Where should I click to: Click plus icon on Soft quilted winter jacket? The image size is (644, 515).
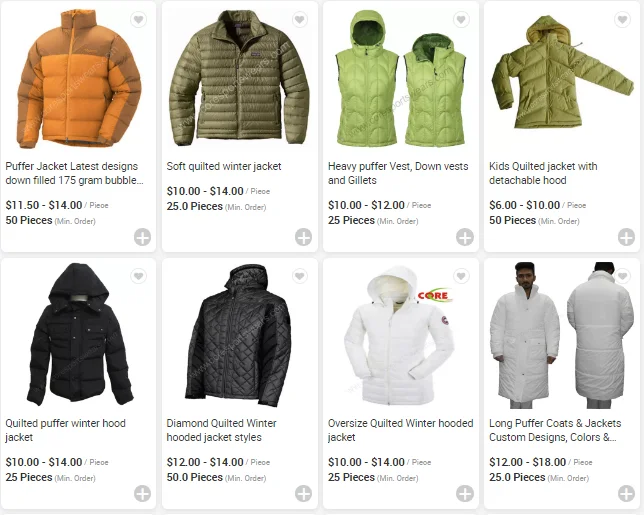click(x=304, y=237)
